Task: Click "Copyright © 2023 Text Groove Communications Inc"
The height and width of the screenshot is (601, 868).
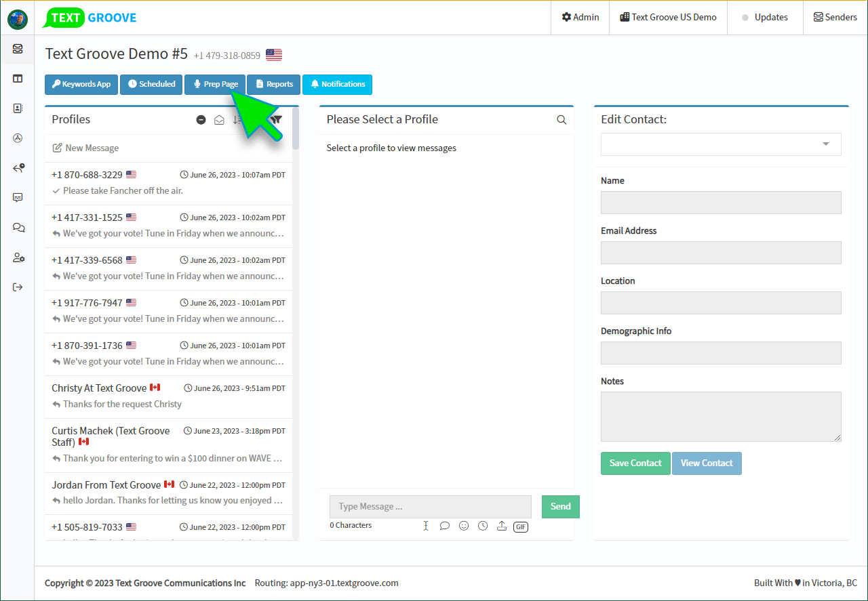Action: point(145,583)
